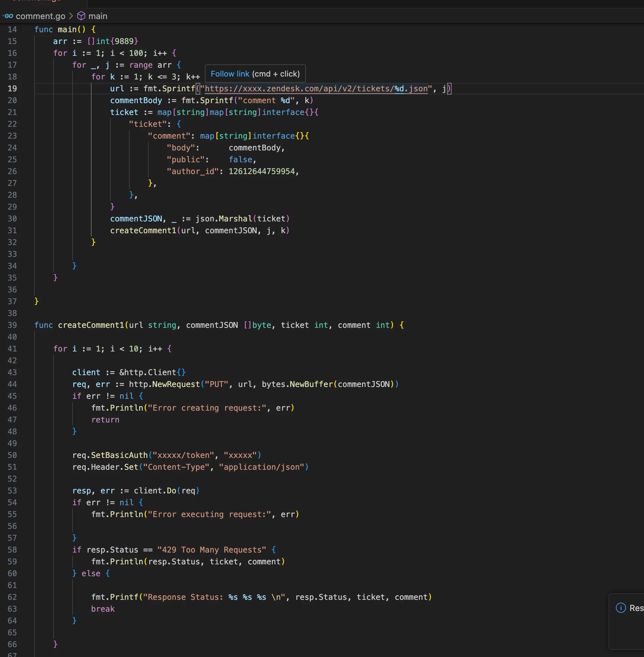Screen dimensions: 644x657
Task: Click the false value for "public"
Action: tap(240, 159)
